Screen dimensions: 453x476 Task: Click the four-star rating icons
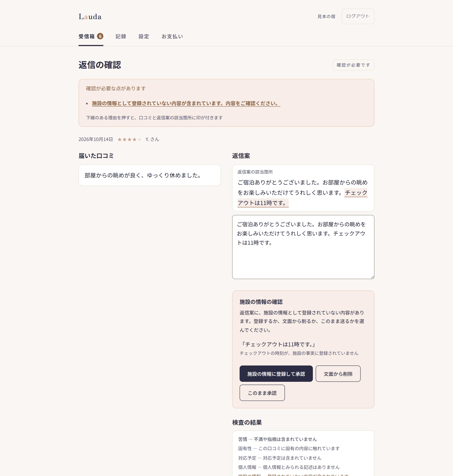129,139
